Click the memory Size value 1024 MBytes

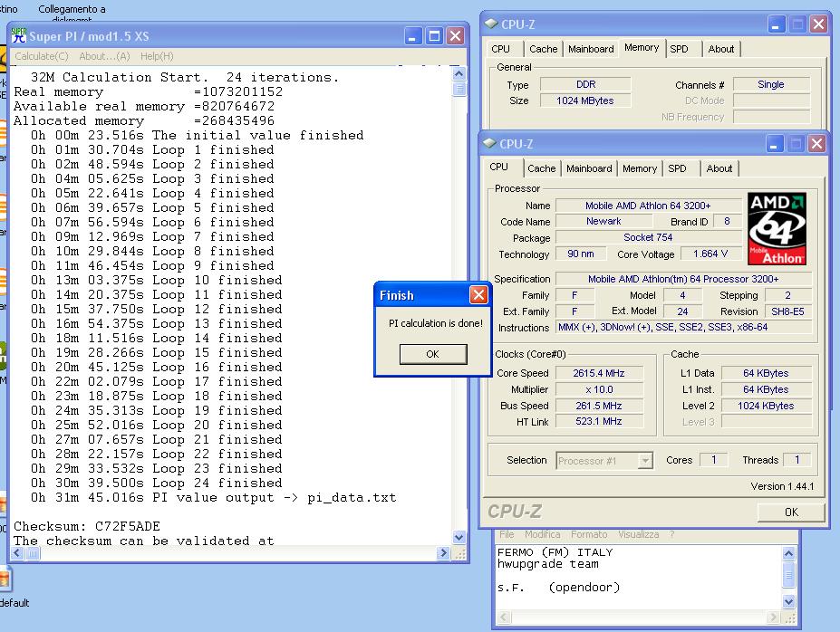click(585, 101)
